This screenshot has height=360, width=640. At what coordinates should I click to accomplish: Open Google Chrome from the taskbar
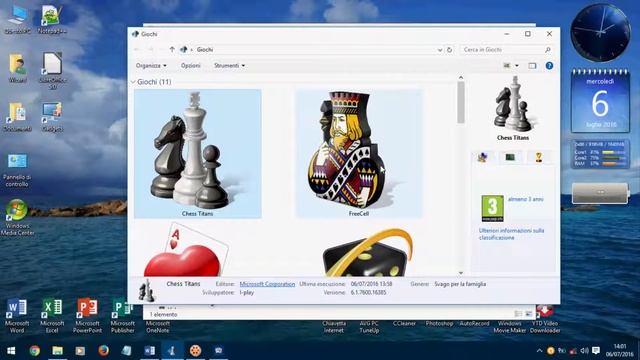35,351
